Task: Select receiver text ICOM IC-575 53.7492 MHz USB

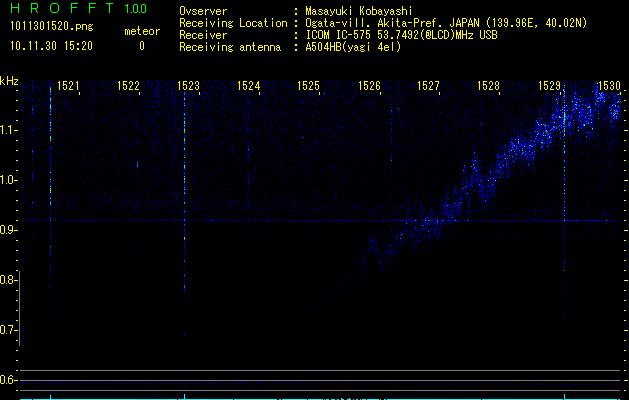Action: click(401, 35)
